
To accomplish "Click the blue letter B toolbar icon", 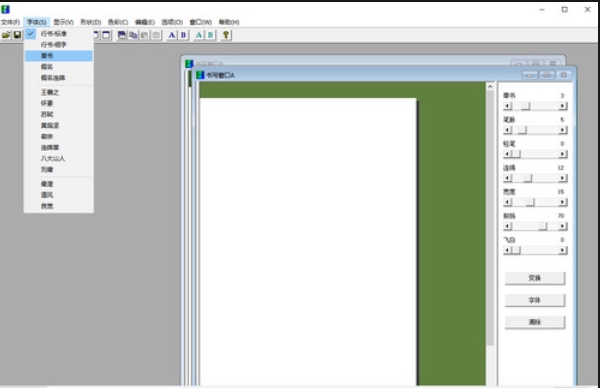I will (183, 35).
